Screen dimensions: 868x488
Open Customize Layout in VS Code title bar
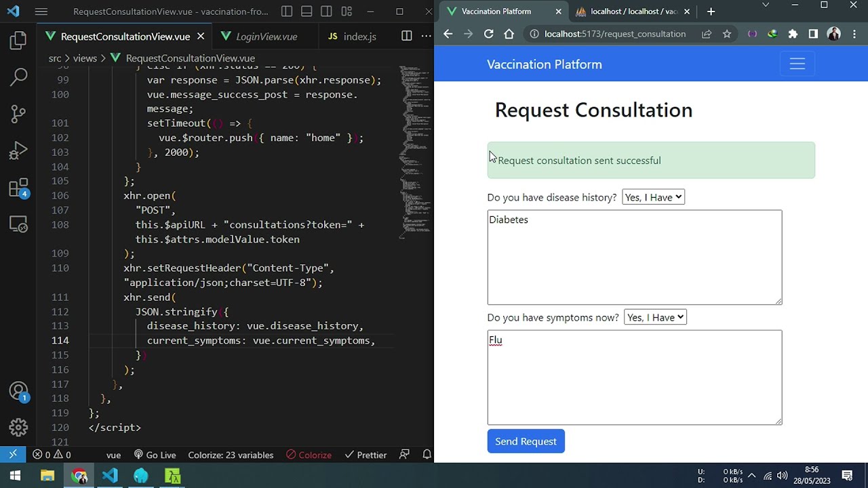(347, 12)
